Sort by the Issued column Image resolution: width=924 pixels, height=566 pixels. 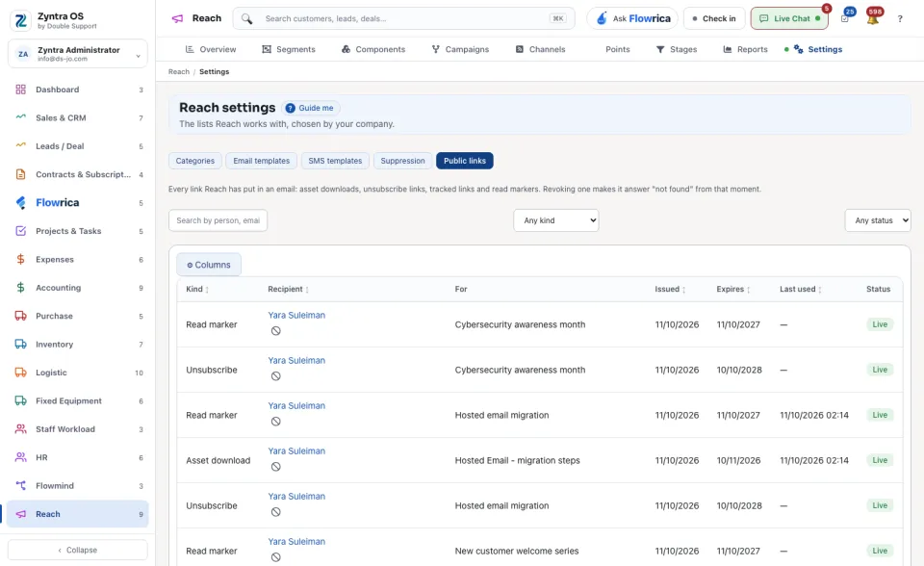pos(670,290)
